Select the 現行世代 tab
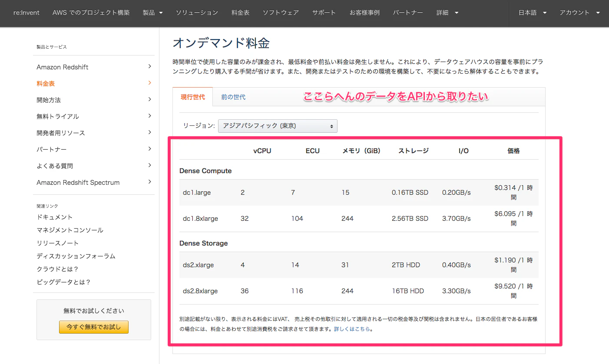The height and width of the screenshot is (364, 609). [192, 97]
